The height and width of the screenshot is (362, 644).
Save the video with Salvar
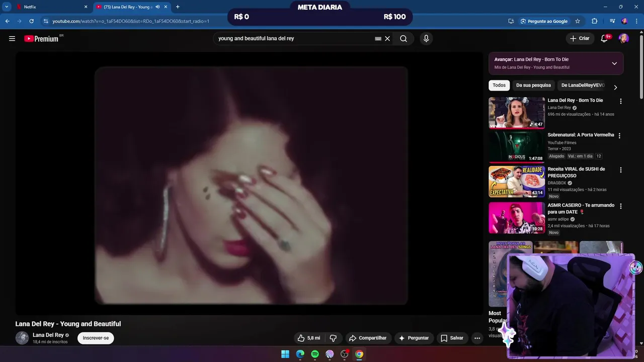(x=452, y=338)
